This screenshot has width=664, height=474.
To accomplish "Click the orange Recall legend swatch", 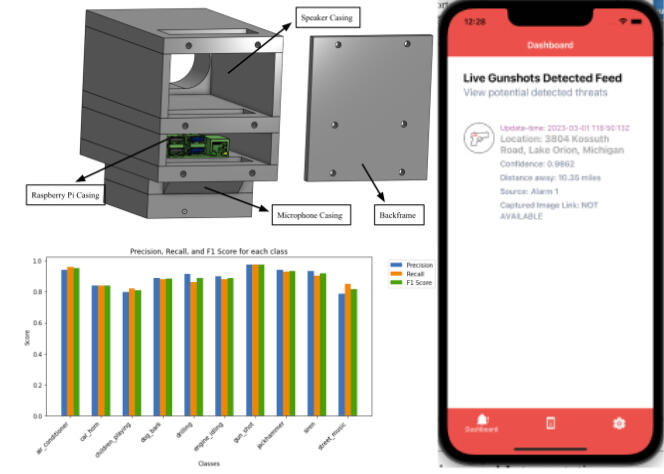I will pyautogui.click(x=394, y=273).
